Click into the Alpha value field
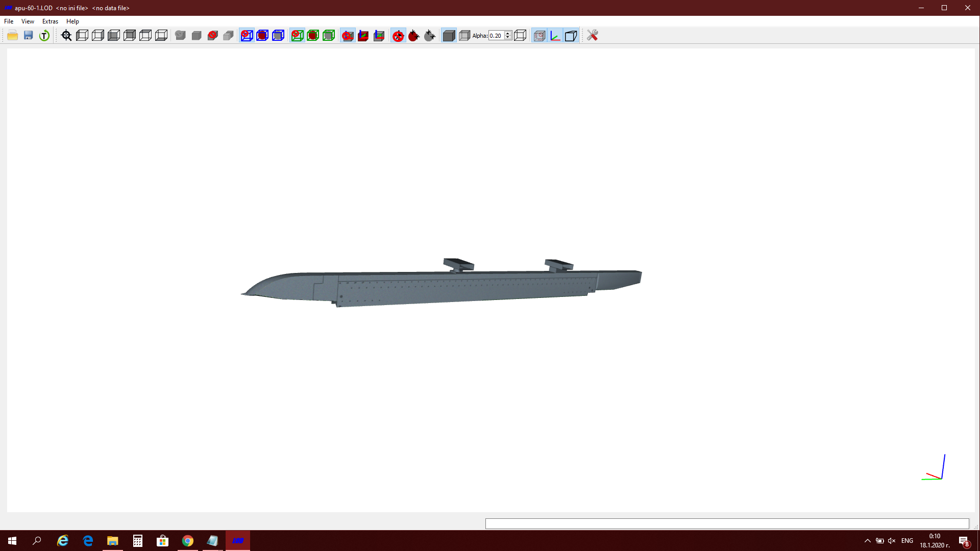 click(x=496, y=35)
